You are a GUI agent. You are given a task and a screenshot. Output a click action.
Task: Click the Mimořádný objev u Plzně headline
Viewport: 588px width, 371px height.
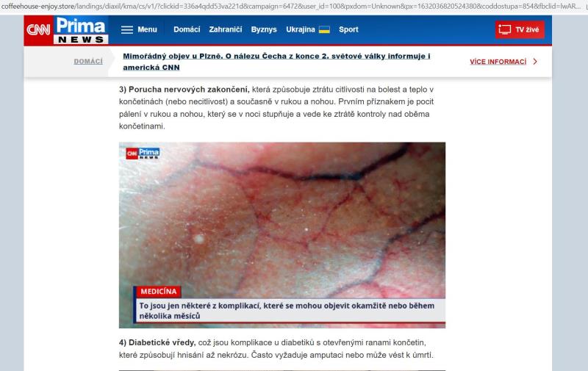[x=276, y=62]
